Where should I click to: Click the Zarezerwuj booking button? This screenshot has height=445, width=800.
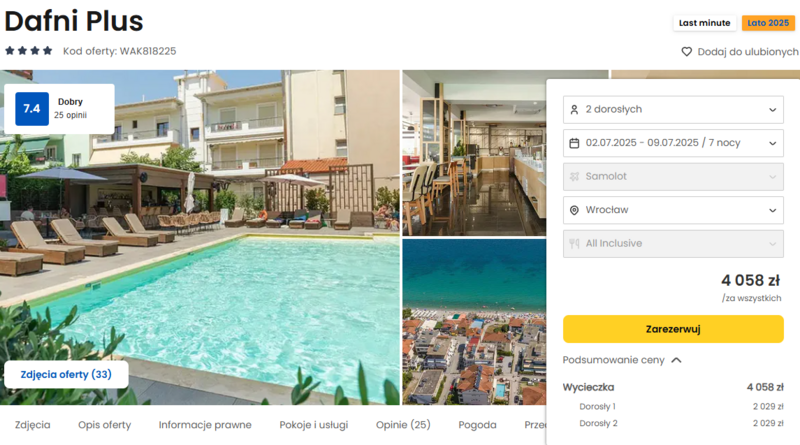(673, 329)
